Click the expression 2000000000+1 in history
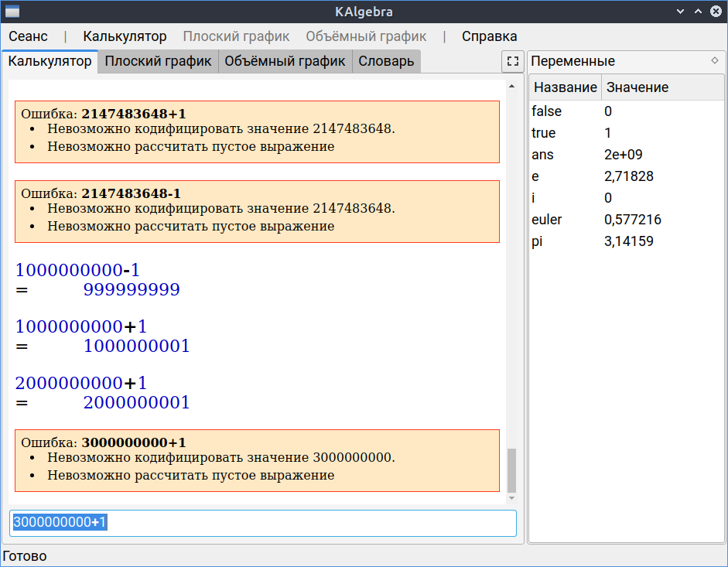Viewport: 728px width, 567px height. [80, 384]
